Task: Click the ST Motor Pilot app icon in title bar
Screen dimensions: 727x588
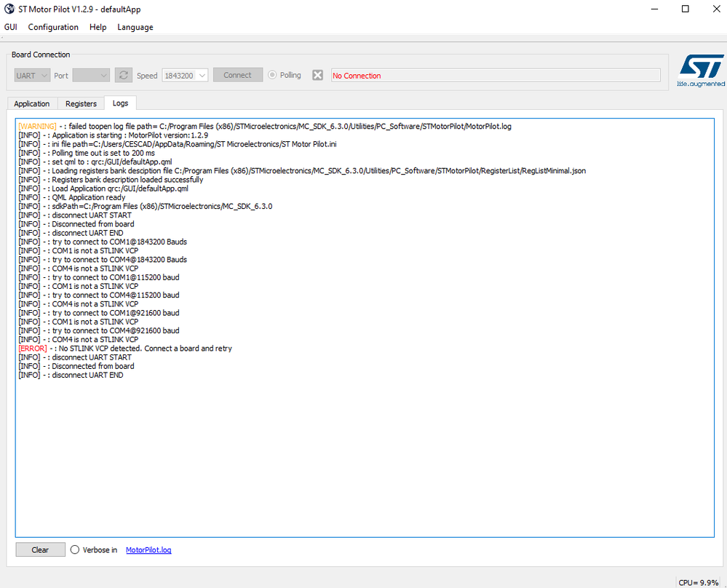Action: [9, 9]
